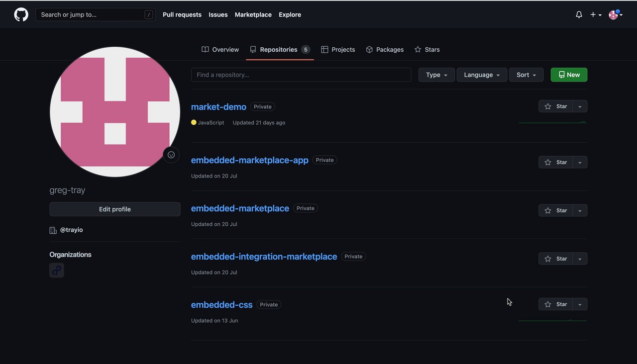Viewport: 637px width, 364px height.
Task: Open the embedded-integration-marketplace repository
Action: [264, 257]
